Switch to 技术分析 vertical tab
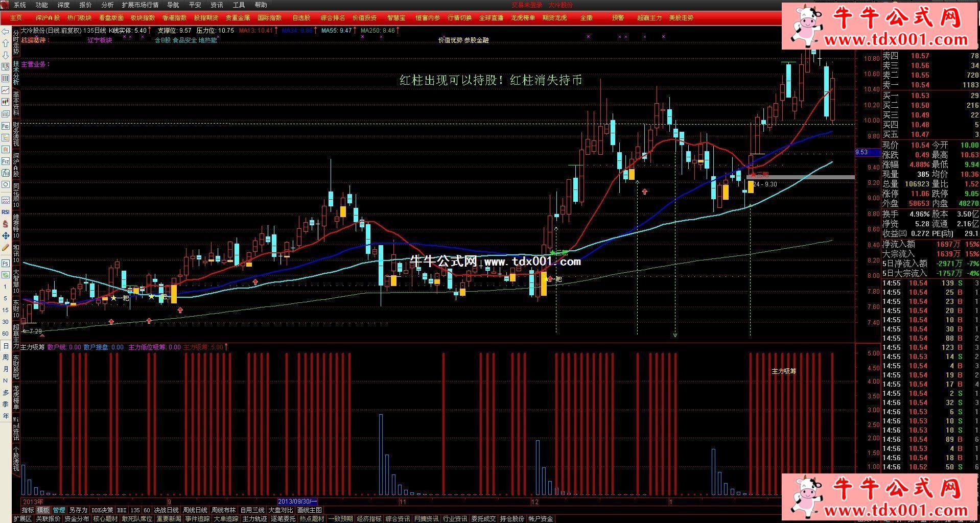The image size is (980, 523). 16,73
